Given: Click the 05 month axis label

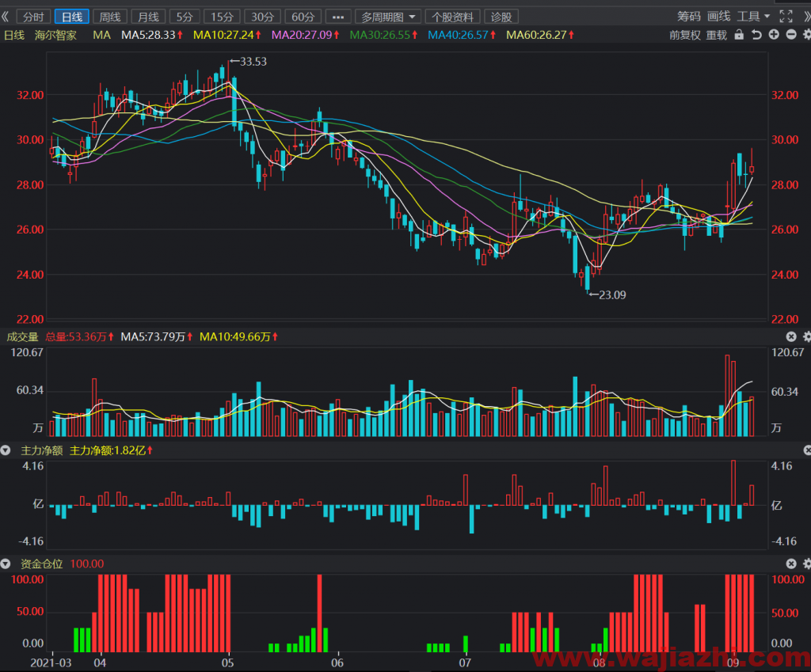Looking at the screenshot, I should 227,663.
